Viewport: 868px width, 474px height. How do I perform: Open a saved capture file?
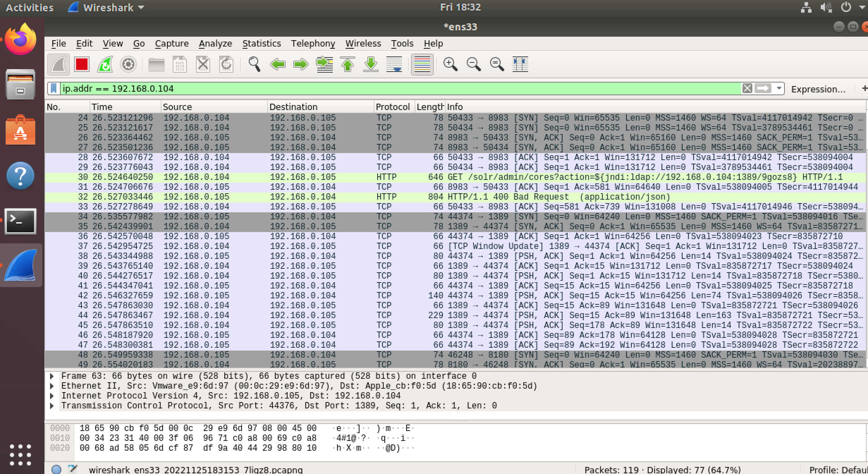click(156, 65)
